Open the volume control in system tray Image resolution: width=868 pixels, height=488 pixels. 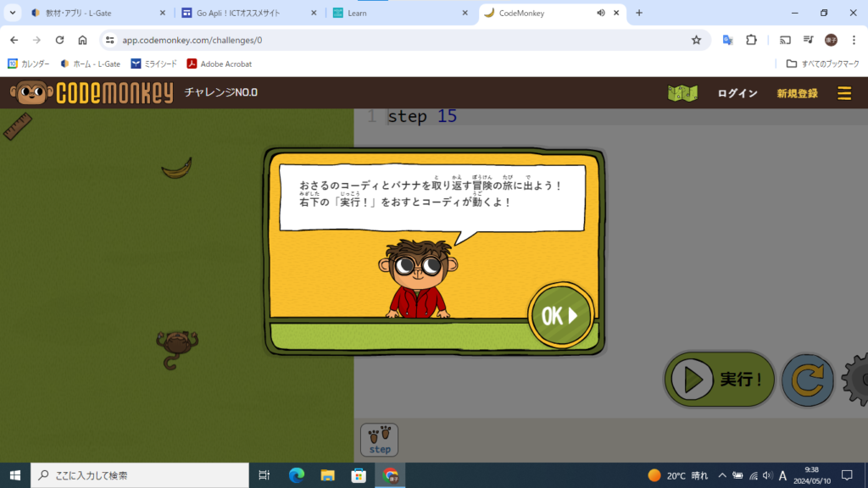(767, 475)
